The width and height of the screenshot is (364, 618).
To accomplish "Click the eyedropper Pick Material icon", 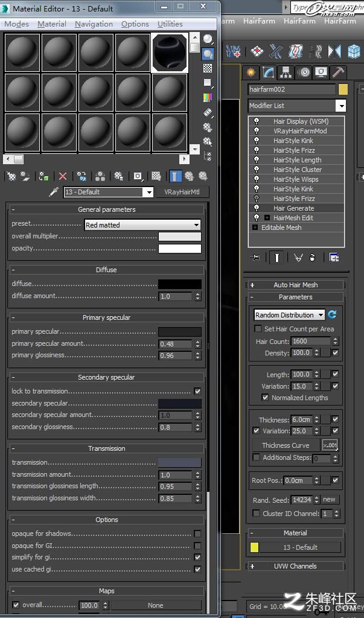I will point(53,192).
